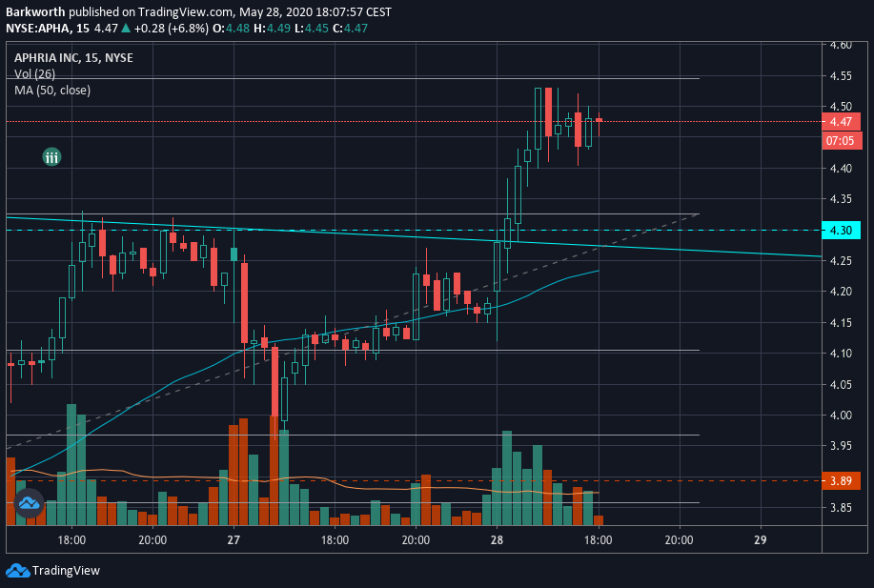Click the 3.85 price axis label

click(841, 507)
